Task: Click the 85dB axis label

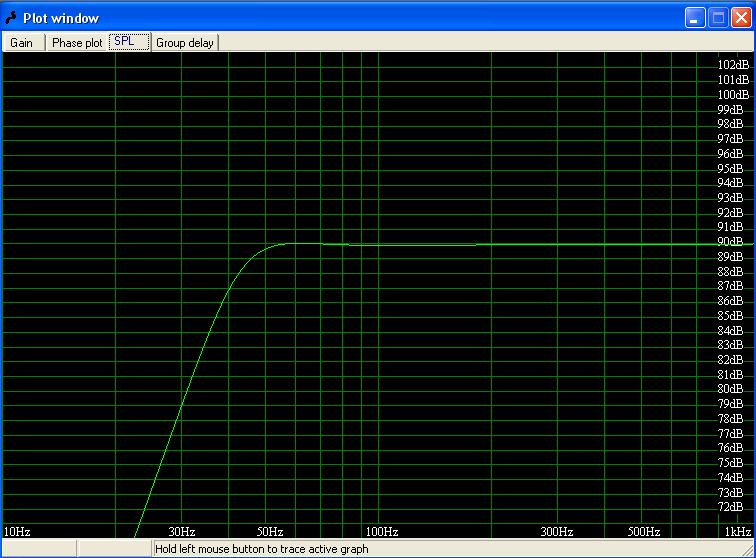Action: [x=730, y=315]
